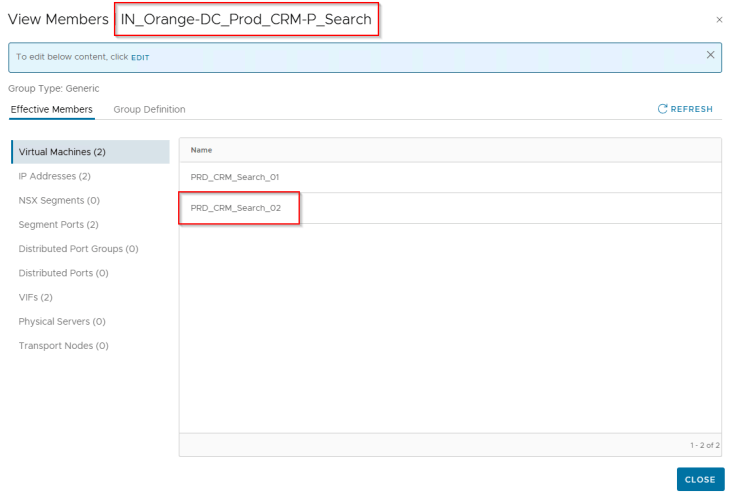Open Physical Servers (0) category

62,321
